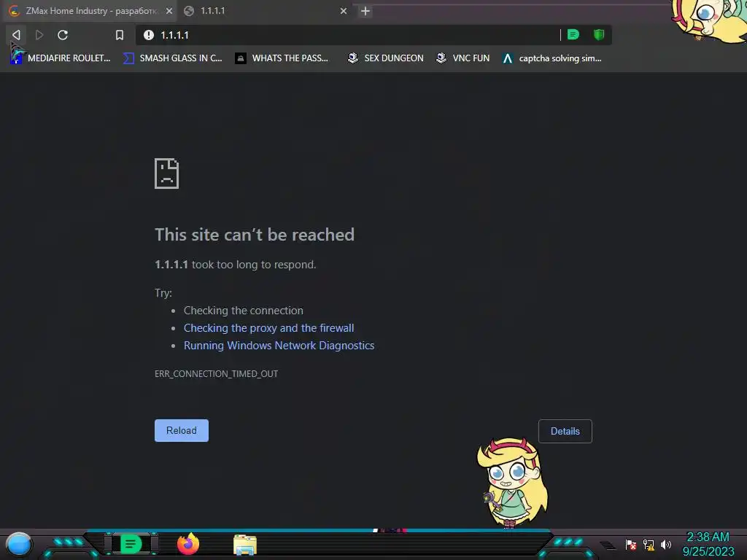
Task: Bookmark this page with the bookmark icon
Action: tap(120, 35)
